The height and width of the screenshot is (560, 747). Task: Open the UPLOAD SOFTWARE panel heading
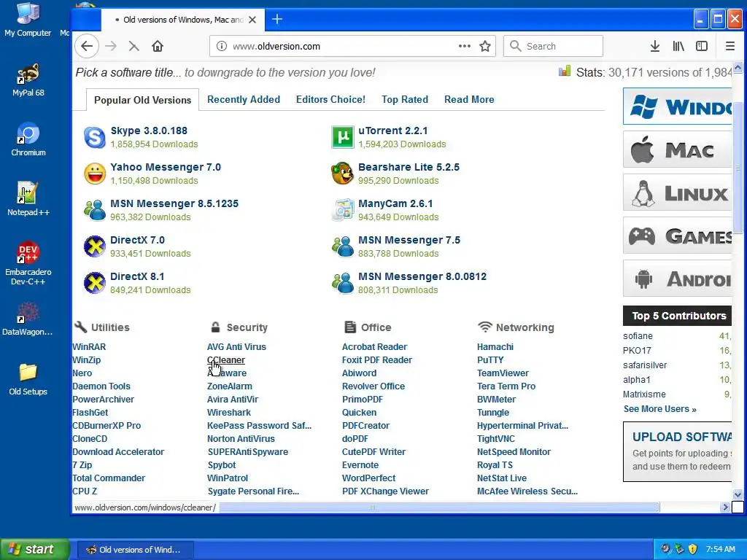click(x=682, y=437)
